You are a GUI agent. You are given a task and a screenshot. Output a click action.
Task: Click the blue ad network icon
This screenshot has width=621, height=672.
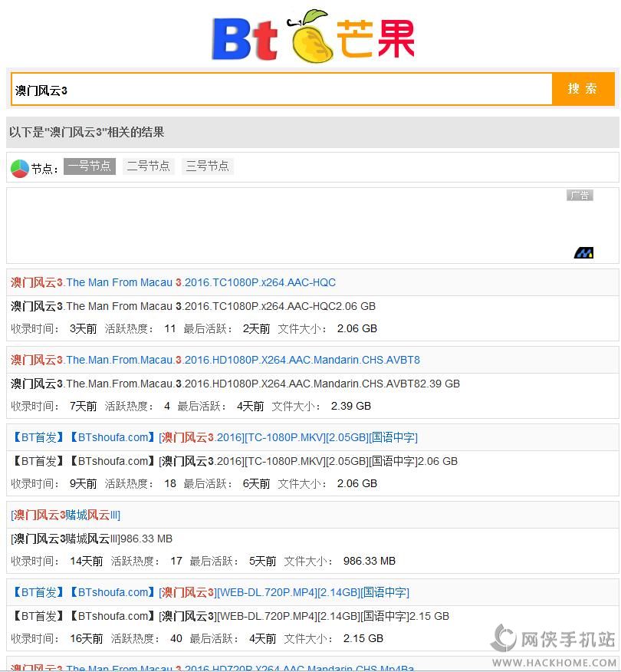pos(583,253)
